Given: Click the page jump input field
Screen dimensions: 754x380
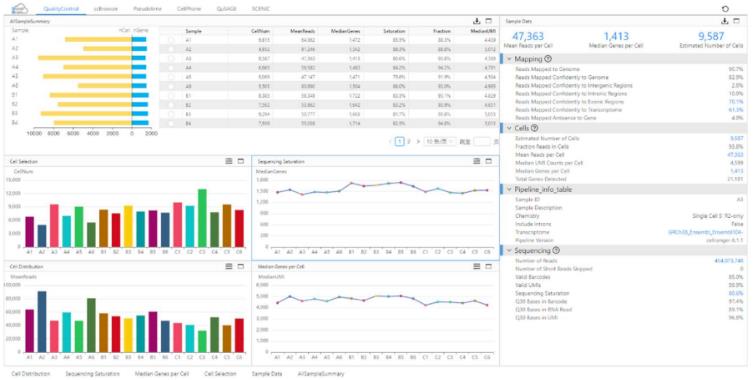Looking at the screenshot, I should coord(482,141).
